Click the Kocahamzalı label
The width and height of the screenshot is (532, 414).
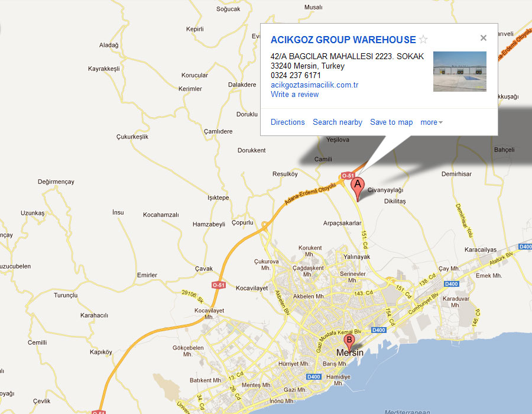161,215
